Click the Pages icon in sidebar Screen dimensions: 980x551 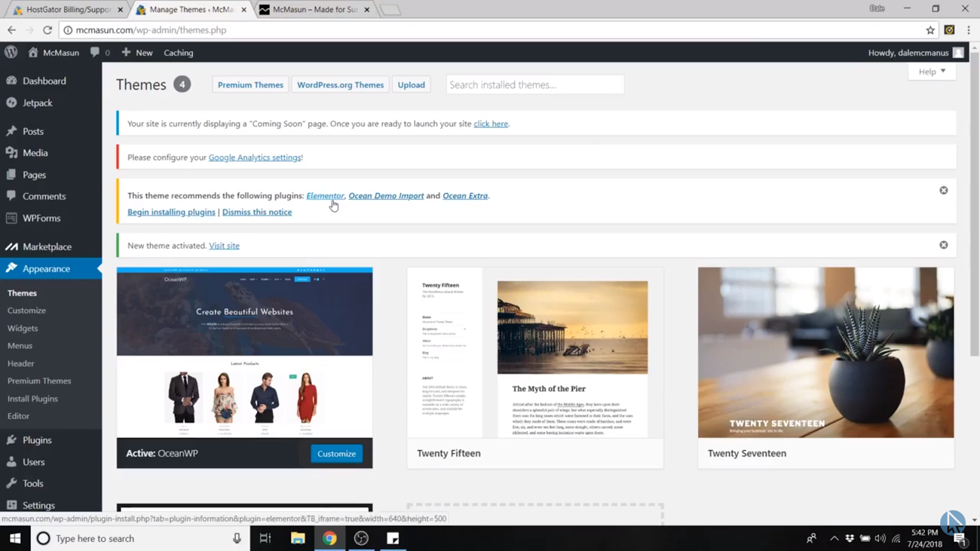(x=12, y=174)
